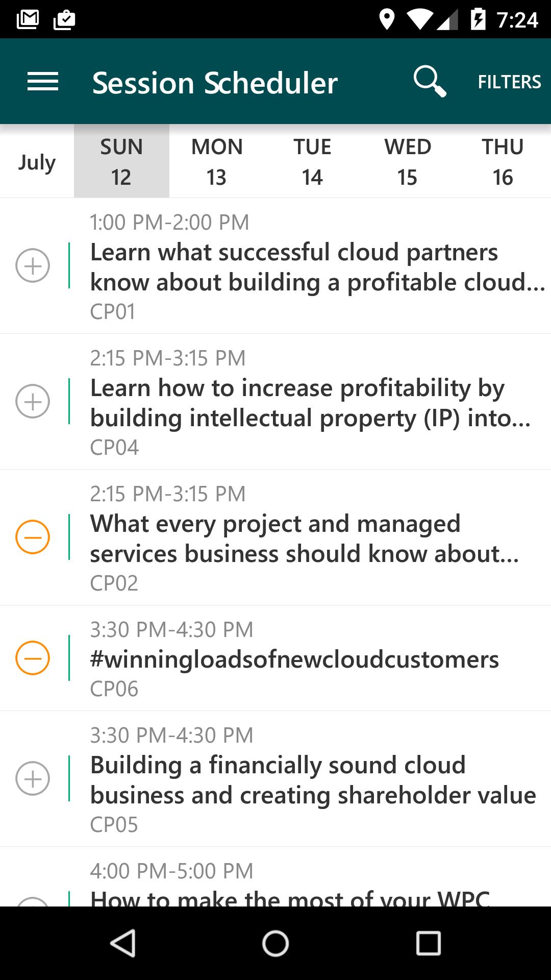
Task: Open the hamburger navigation menu
Action: coord(43,82)
